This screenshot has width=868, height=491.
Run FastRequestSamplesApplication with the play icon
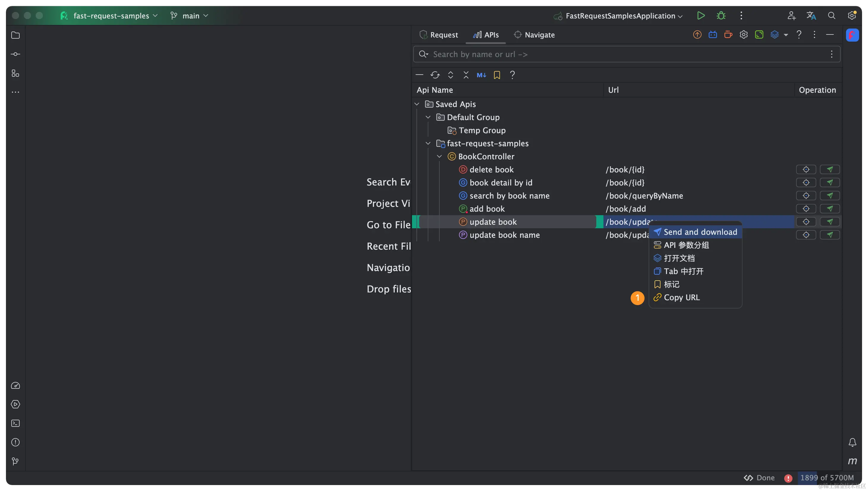700,15
